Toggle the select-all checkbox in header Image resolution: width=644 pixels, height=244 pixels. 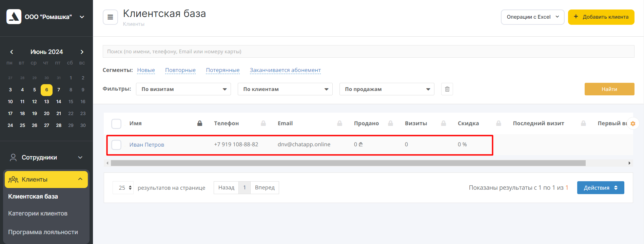coord(116,124)
